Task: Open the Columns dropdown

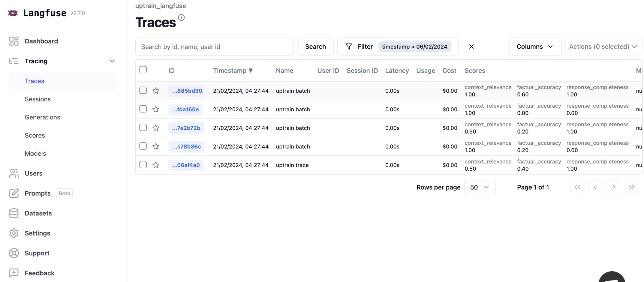Action: pyautogui.click(x=535, y=46)
